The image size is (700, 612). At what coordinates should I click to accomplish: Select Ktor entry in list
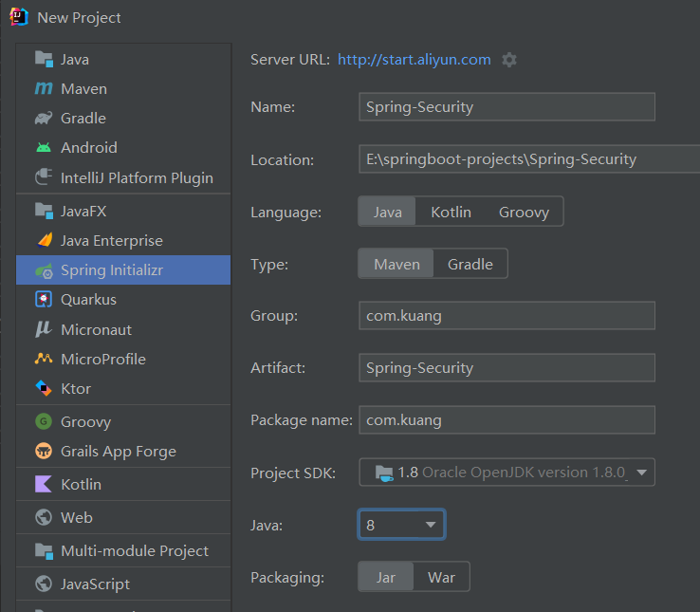tap(123, 388)
